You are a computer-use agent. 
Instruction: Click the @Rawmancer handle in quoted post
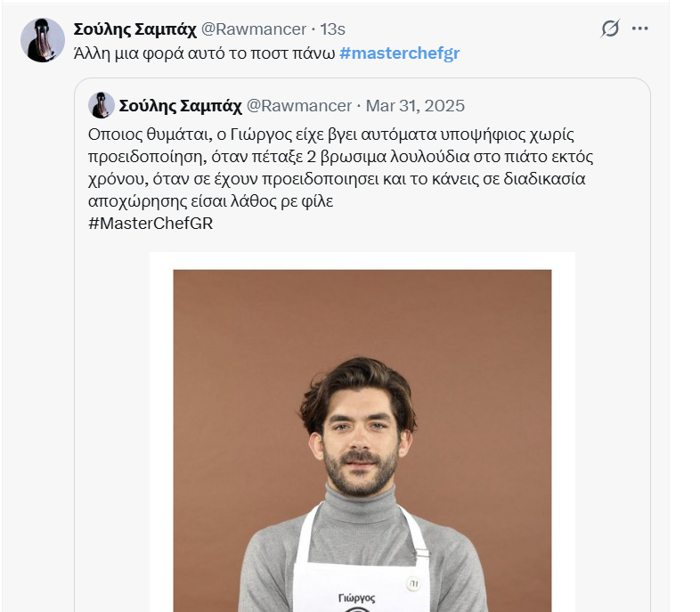(x=298, y=106)
